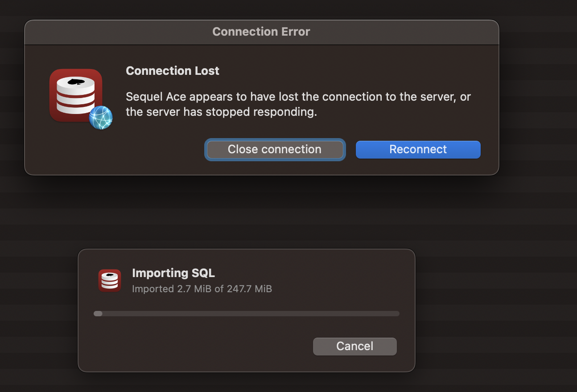Click the Connection Error title bar

(261, 31)
